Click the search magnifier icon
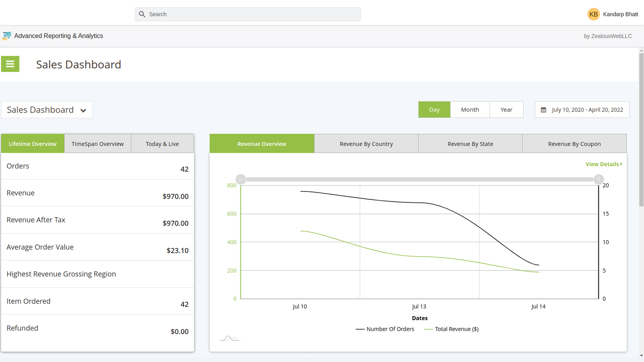 click(x=142, y=14)
